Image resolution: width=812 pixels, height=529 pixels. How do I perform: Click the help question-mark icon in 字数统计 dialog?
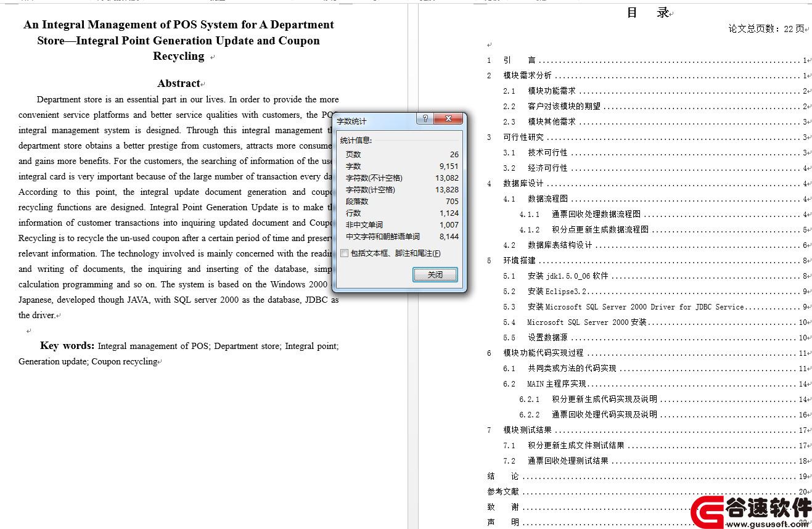[x=425, y=119]
